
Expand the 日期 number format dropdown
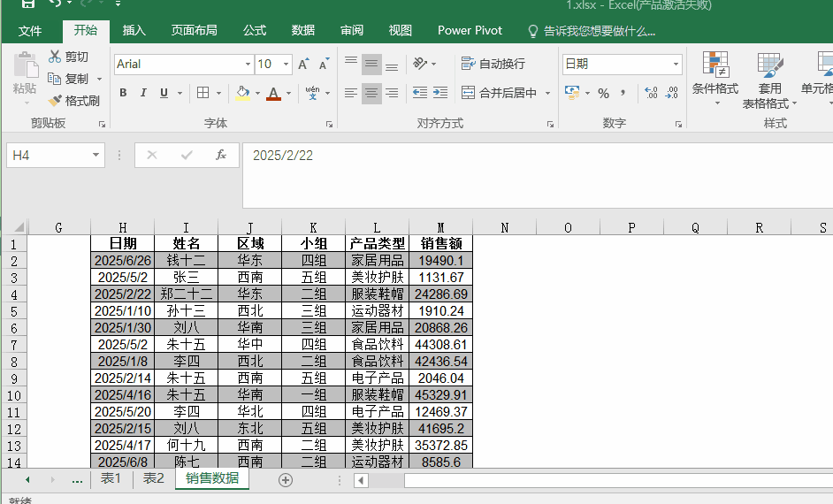tap(676, 65)
